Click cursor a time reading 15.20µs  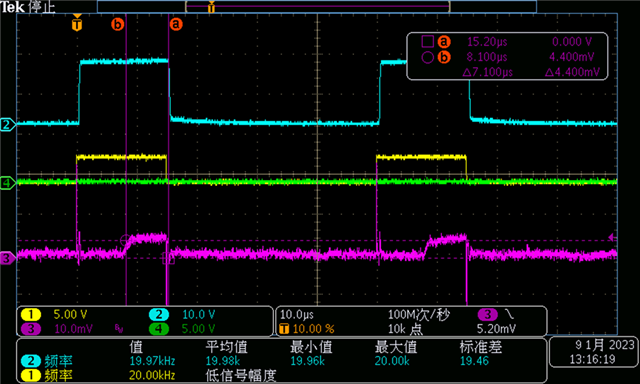point(487,42)
